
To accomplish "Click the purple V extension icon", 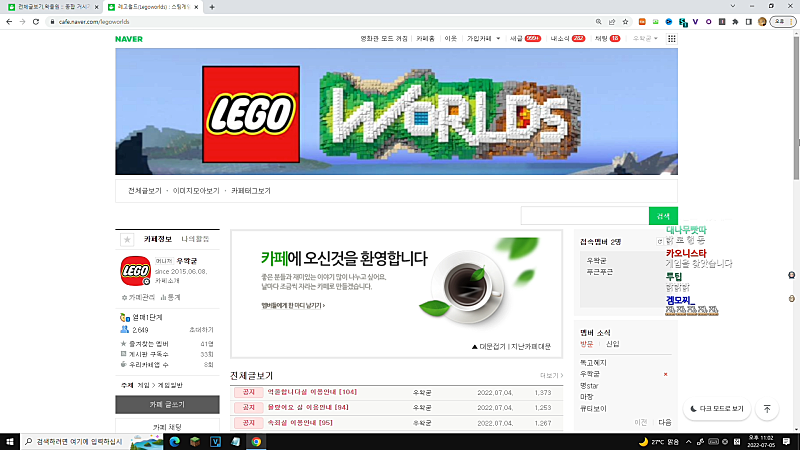I will 695,21.
